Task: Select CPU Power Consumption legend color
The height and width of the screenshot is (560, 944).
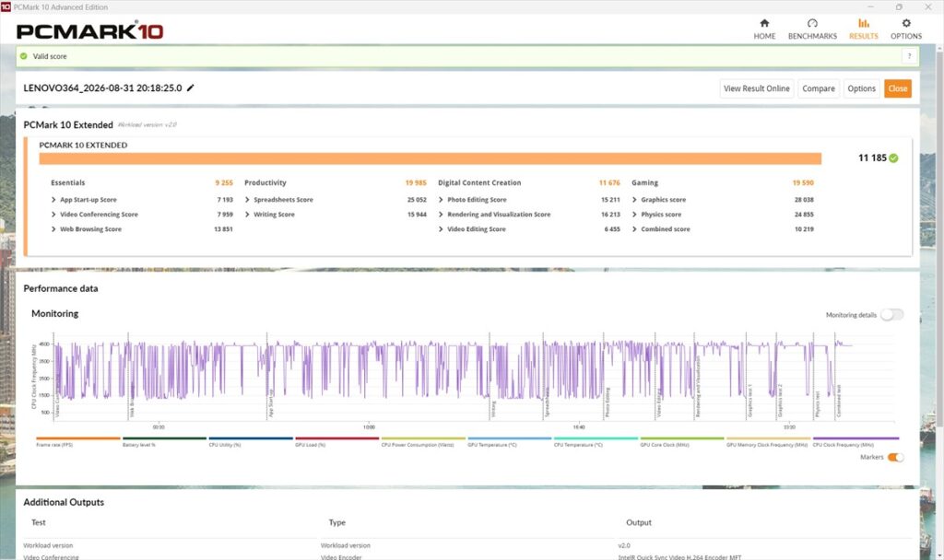Action: (423, 438)
